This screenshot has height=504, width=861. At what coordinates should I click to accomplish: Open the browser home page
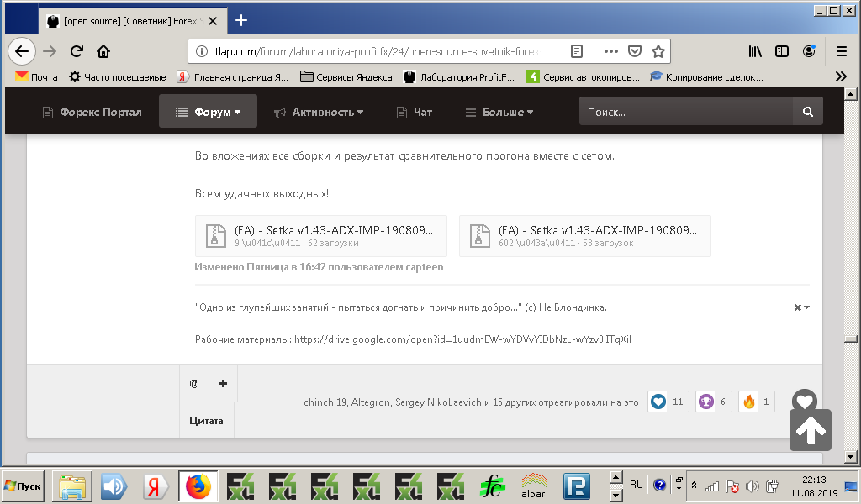(x=103, y=51)
